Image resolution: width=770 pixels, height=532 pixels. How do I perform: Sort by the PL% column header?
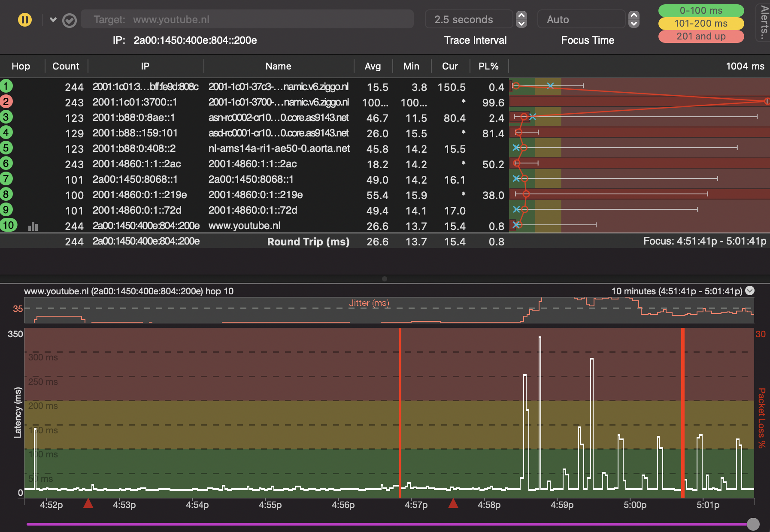point(488,66)
